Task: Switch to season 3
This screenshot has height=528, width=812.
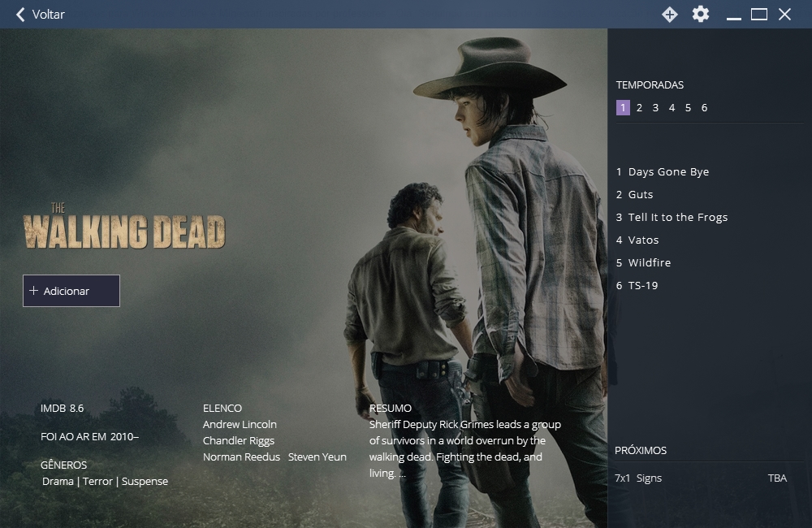Action: (x=655, y=108)
